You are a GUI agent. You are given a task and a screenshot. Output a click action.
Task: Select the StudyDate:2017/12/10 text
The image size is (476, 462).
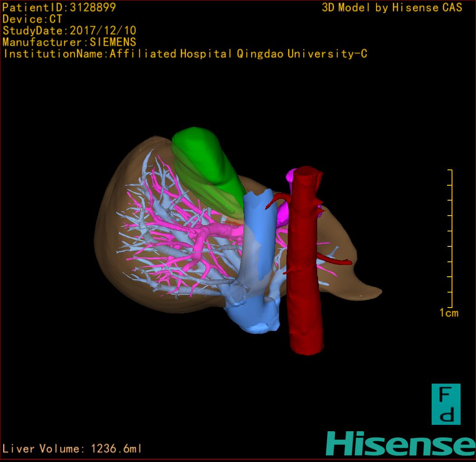[x=69, y=31]
